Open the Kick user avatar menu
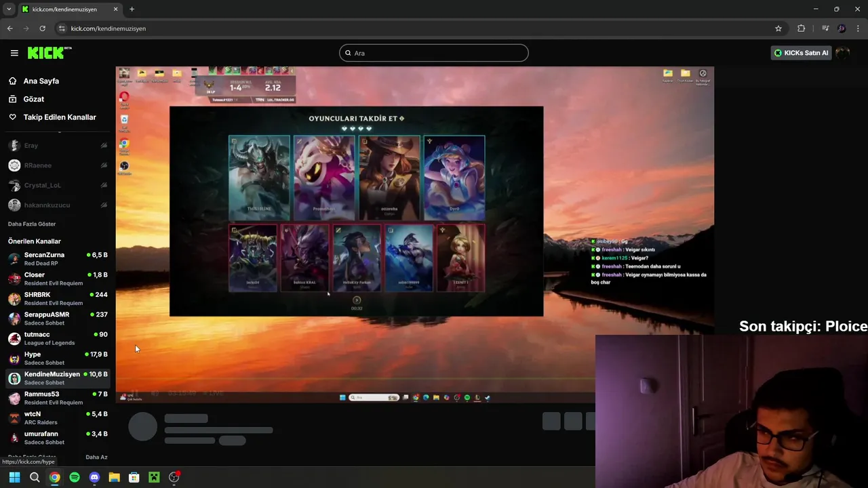Screen dimensions: 868x488 point(843,53)
